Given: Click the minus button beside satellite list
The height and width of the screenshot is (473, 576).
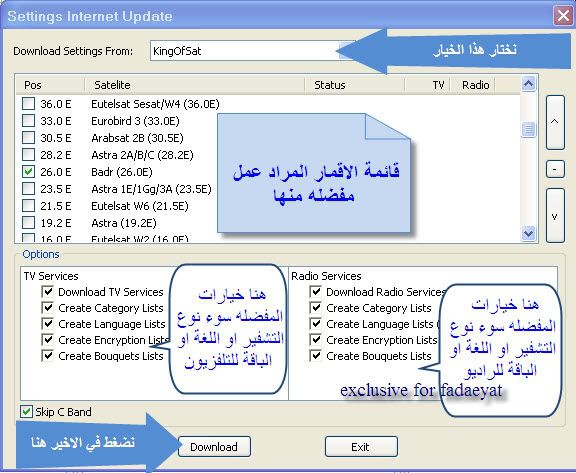Looking at the screenshot, I should pos(555,169).
